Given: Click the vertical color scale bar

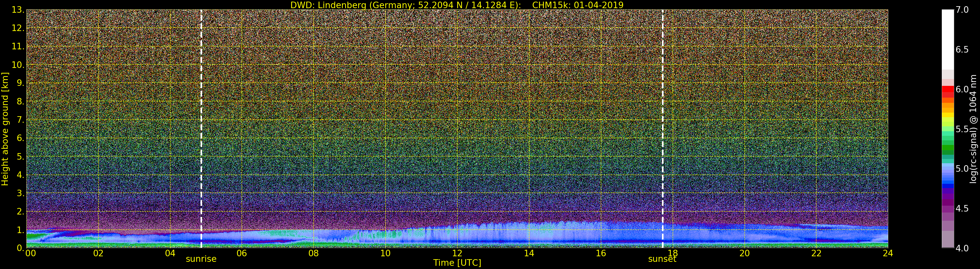Looking at the screenshot, I should pos(948,129).
